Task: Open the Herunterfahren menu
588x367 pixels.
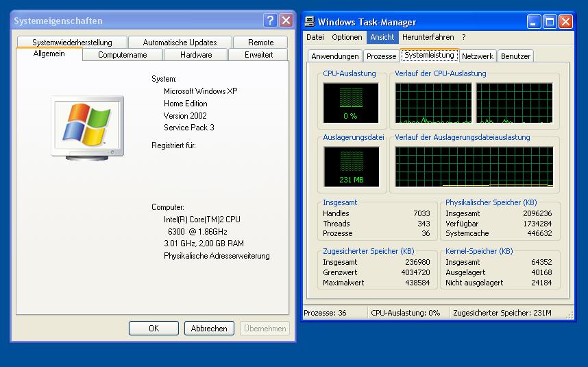Action: tap(428, 37)
